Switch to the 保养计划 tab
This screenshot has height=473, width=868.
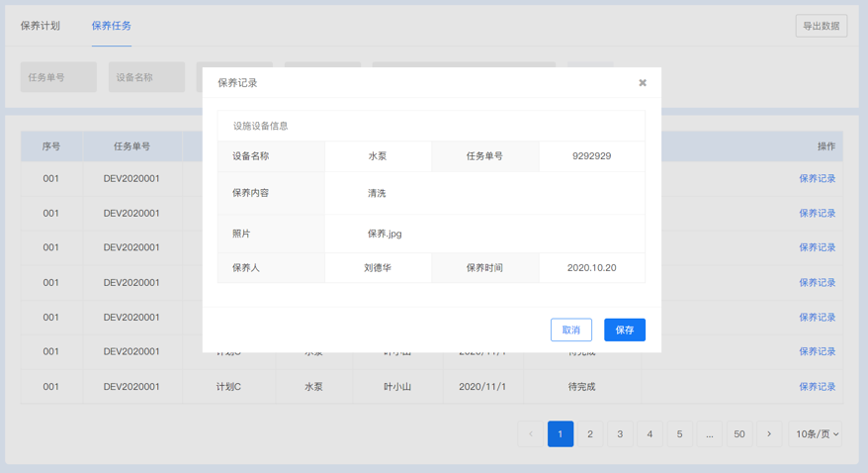[x=41, y=26]
